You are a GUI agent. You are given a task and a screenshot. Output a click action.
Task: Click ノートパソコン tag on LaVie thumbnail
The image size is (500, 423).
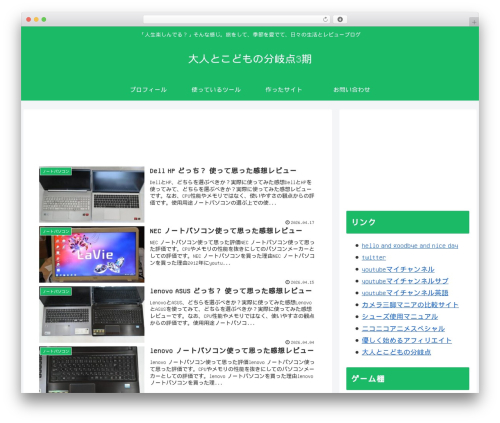(x=56, y=231)
